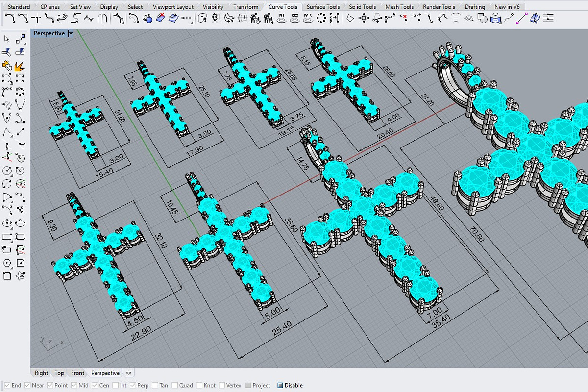Toggle the Point osnap checkbox
The image size is (588, 392).
click(50, 385)
